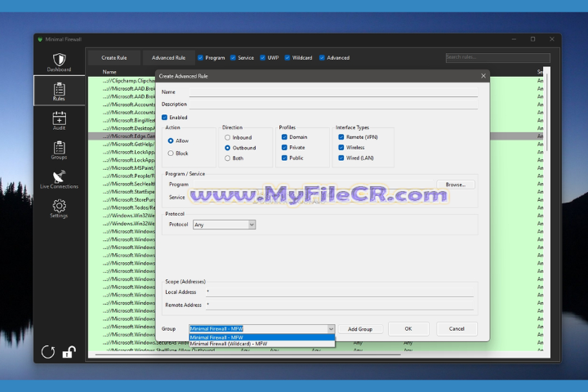Click the Minimal Firewall green shield logo
The height and width of the screenshot is (392, 588).
[x=40, y=39]
